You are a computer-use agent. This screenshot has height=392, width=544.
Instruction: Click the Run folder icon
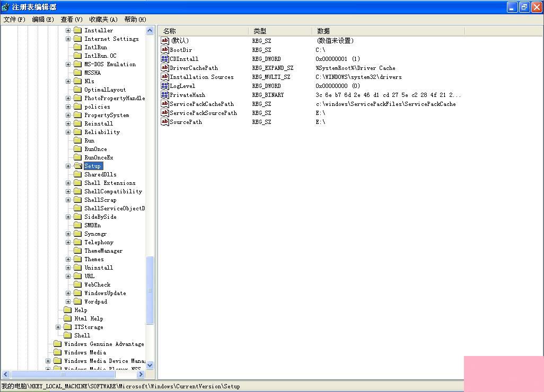pyautogui.click(x=78, y=140)
